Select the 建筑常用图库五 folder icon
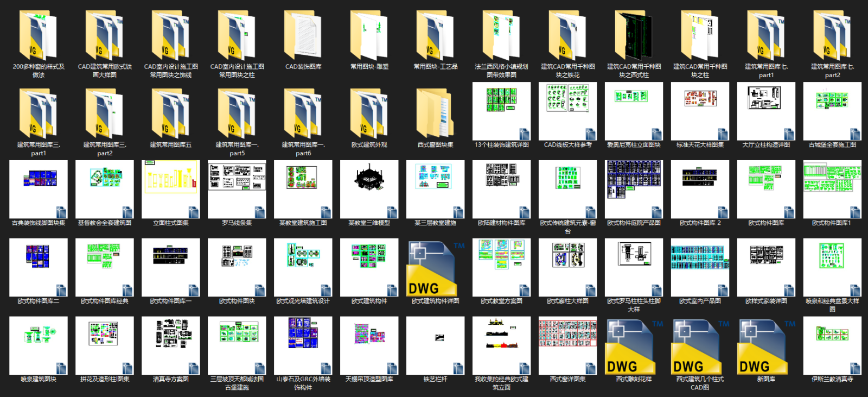The width and height of the screenshot is (868, 397). click(x=170, y=112)
